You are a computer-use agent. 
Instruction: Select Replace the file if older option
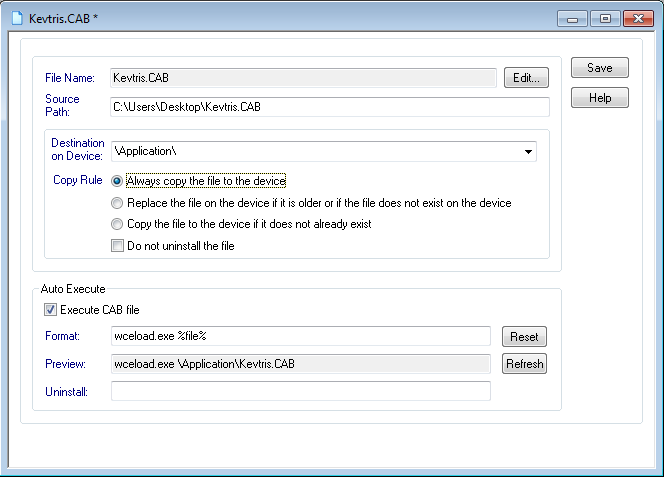117,203
